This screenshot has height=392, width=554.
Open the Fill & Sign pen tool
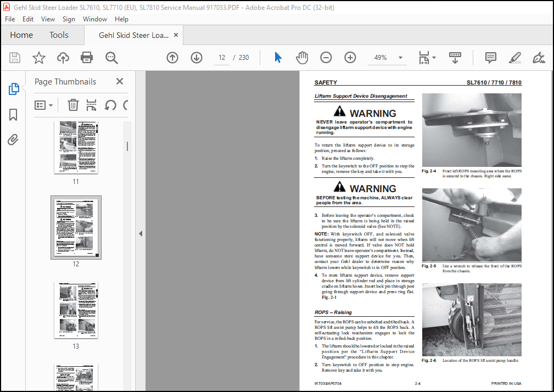tap(539, 58)
